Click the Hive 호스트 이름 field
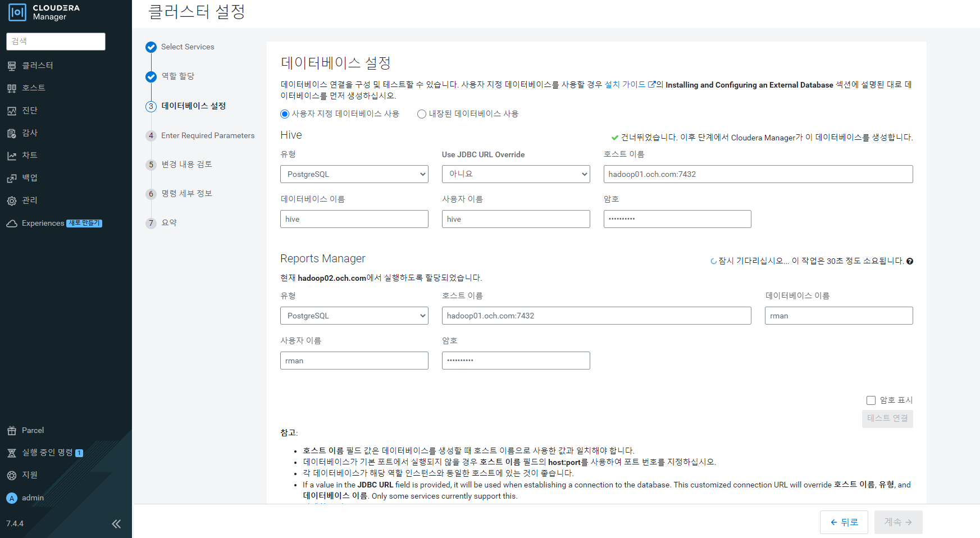Screen dimensions: 980x538 758,174
